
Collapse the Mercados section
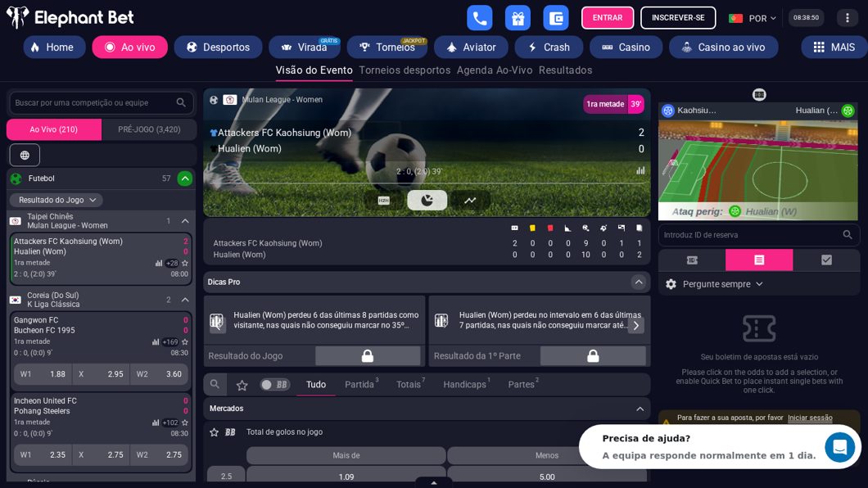pos(640,409)
